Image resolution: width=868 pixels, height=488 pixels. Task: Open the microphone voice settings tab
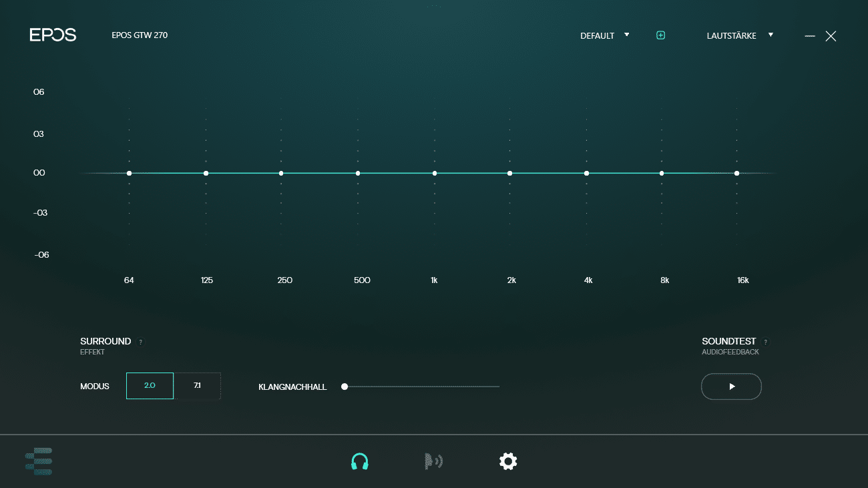click(x=434, y=461)
